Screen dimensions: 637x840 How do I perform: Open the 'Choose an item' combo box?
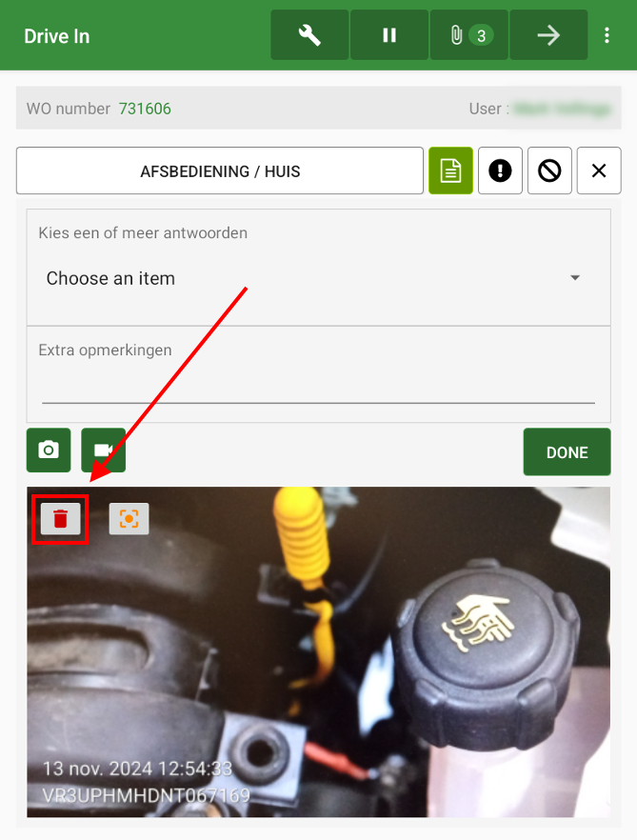(x=305, y=279)
